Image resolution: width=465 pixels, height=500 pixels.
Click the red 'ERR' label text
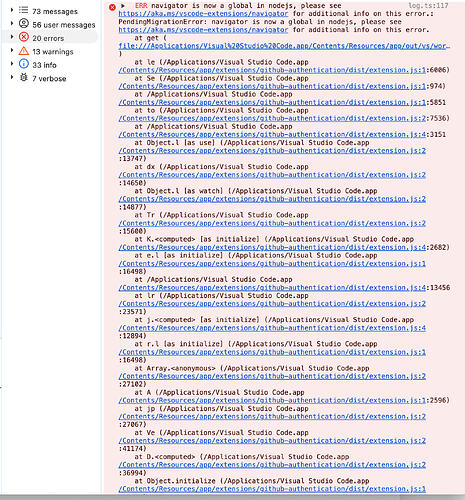click(141, 6)
